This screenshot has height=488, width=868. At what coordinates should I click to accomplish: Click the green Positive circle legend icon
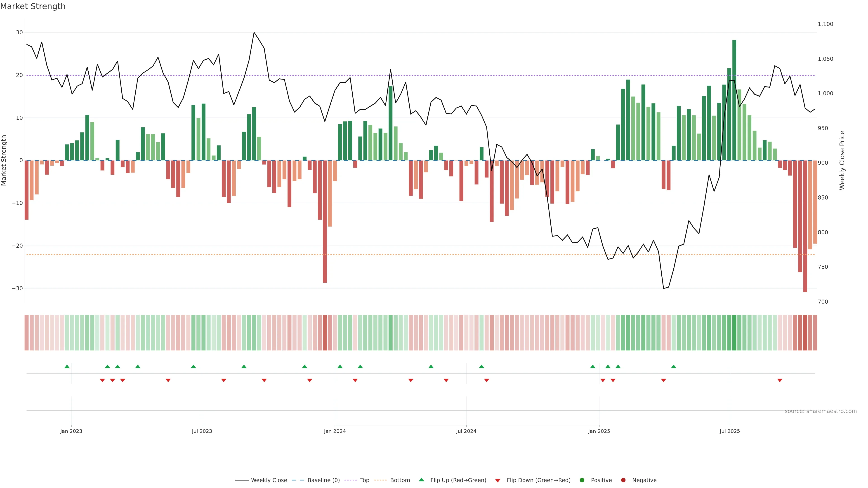(x=582, y=480)
